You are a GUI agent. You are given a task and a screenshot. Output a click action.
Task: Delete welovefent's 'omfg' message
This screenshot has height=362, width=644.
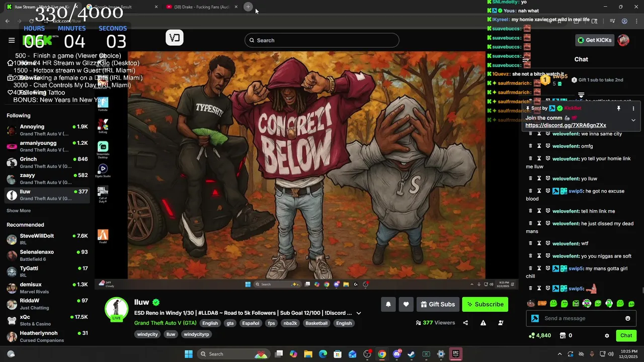point(530,146)
